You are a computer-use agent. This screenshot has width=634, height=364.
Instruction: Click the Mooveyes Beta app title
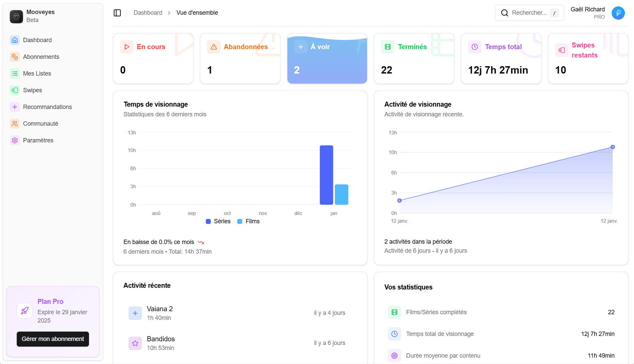point(40,16)
